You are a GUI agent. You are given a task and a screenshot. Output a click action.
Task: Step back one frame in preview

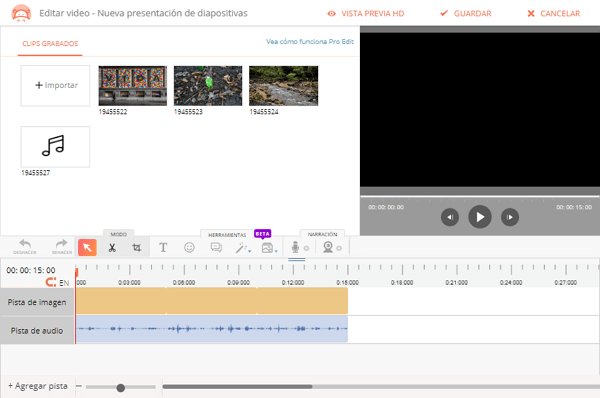[x=450, y=217]
